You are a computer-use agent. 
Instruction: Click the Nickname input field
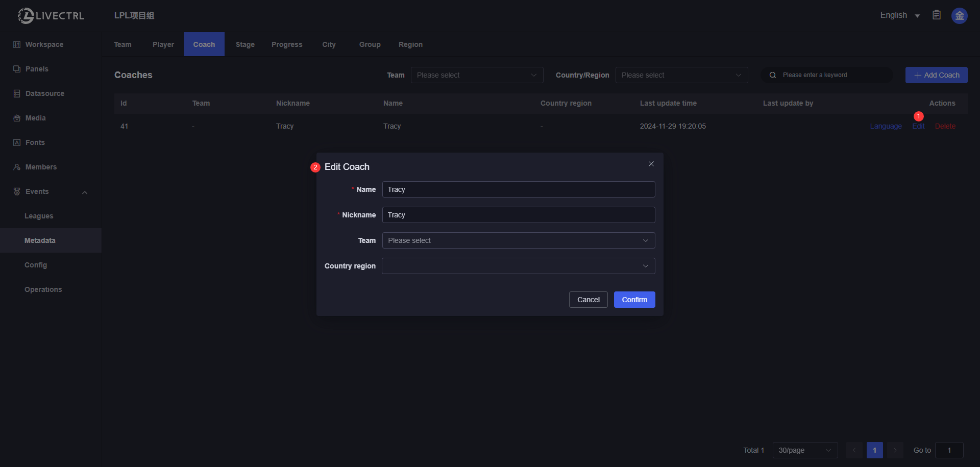point(518,215)
